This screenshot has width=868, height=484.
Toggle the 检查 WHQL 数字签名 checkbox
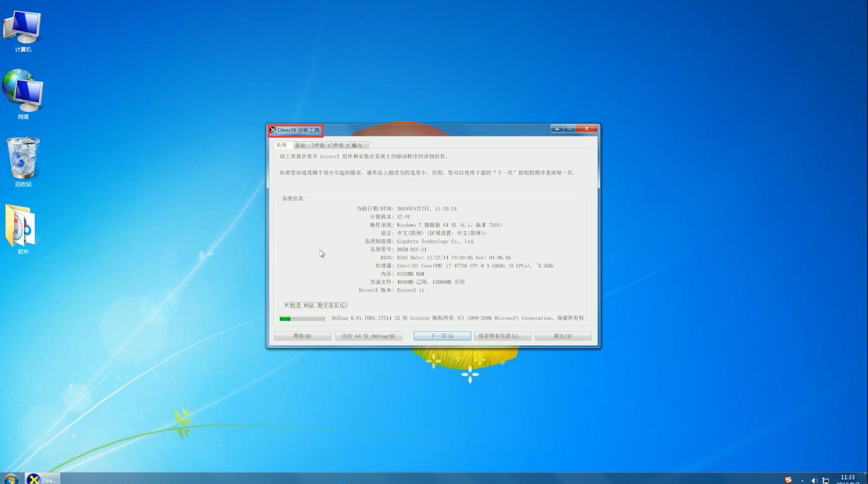tap(287, 305)
